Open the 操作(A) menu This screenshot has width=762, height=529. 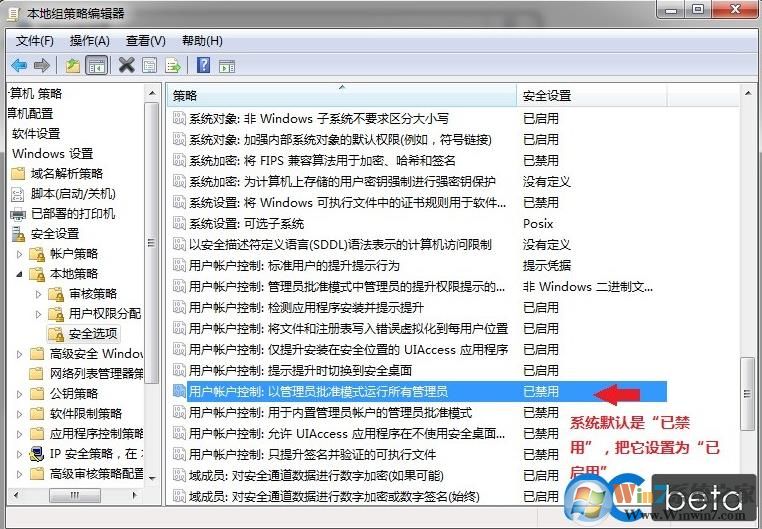[89, 41]
